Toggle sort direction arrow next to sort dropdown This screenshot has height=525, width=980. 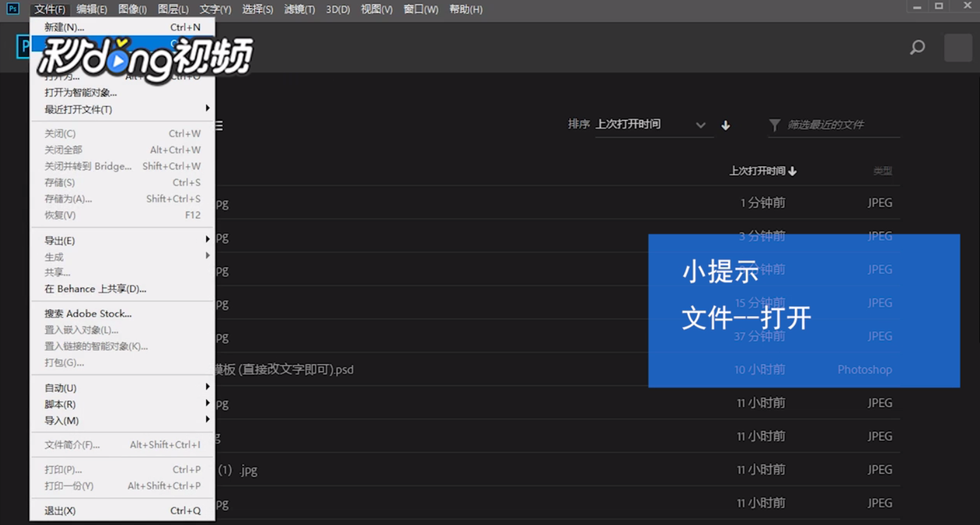pyautogui.click(x=726, y=125)
